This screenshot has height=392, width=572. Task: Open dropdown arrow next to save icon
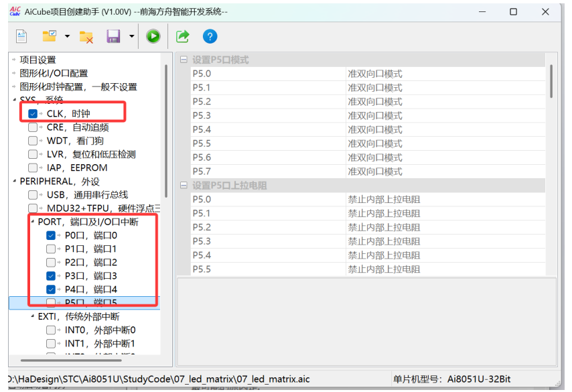[132, 36]
